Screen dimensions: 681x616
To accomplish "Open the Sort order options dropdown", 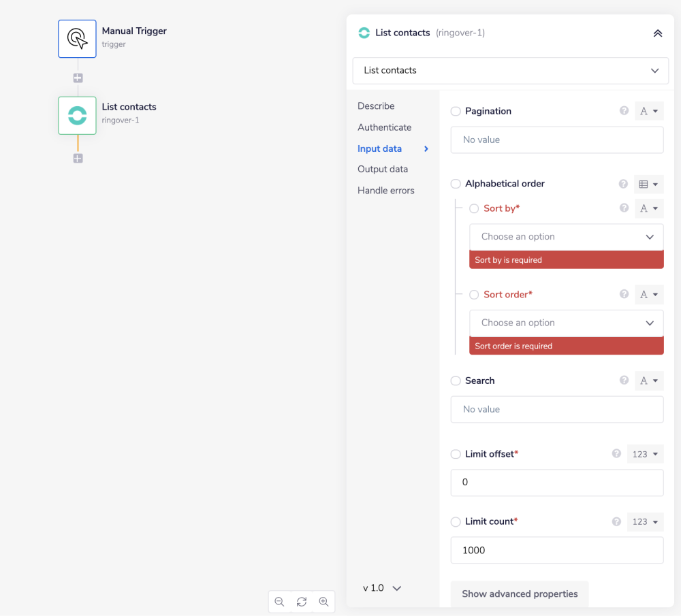I will click(x=566, y=323).
